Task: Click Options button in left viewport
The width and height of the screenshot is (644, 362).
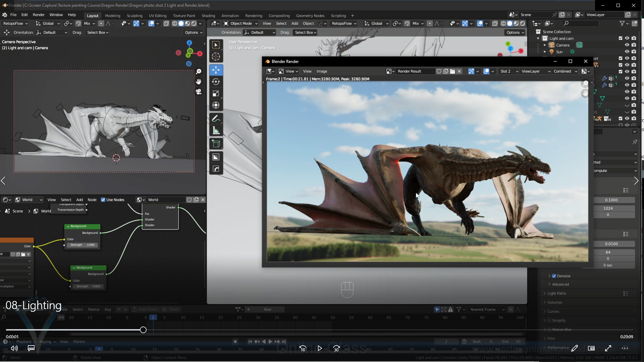Action: tap(194, 33)
